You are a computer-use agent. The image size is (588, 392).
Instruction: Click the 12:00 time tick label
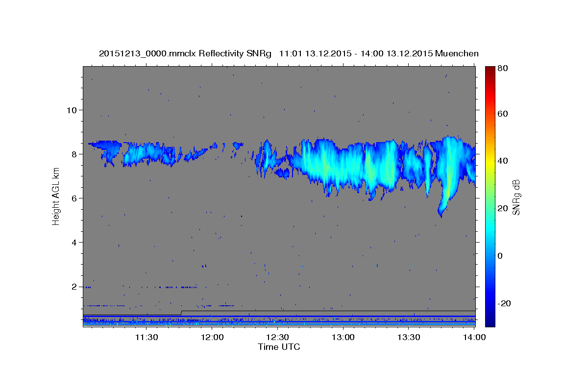(212, 337)
